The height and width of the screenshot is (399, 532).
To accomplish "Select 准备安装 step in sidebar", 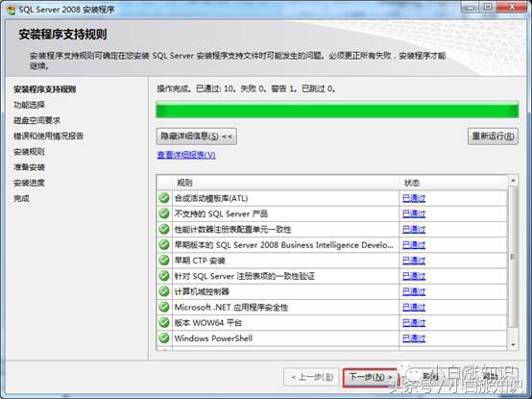I will point(29,167).
